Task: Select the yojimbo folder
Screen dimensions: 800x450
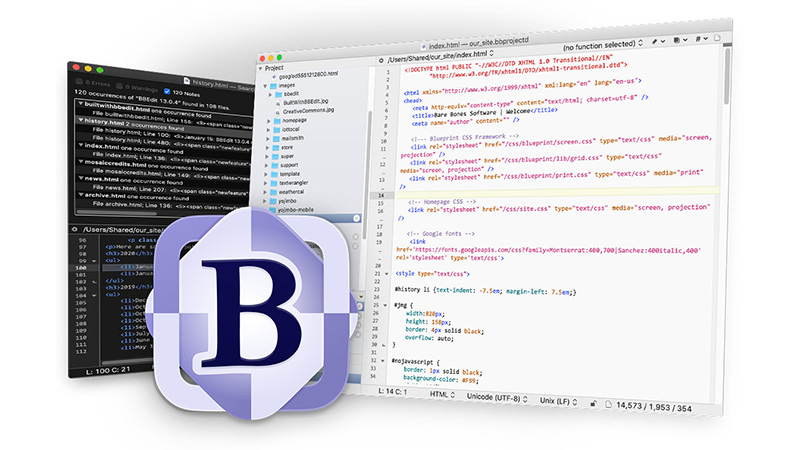Action: tap(283, 201)
